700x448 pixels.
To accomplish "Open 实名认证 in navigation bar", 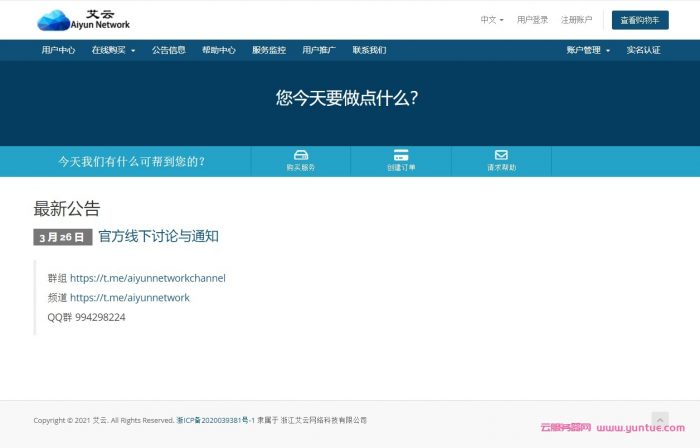I will (x=643, y=50).
